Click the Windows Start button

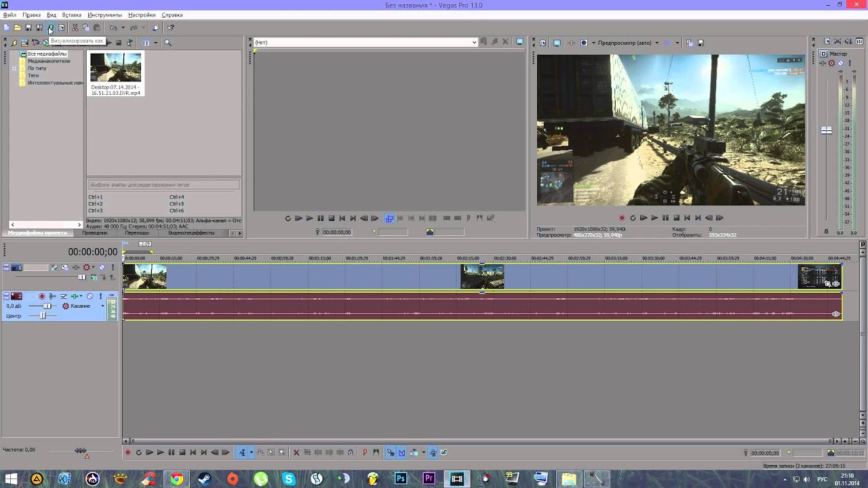pos(10,479)
